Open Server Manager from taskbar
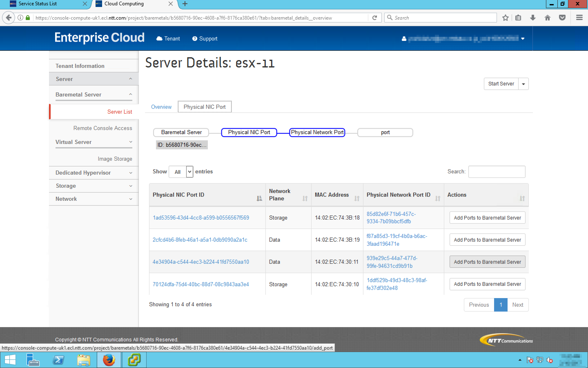This screenshot has height=368, width=588. click(33, 360)
